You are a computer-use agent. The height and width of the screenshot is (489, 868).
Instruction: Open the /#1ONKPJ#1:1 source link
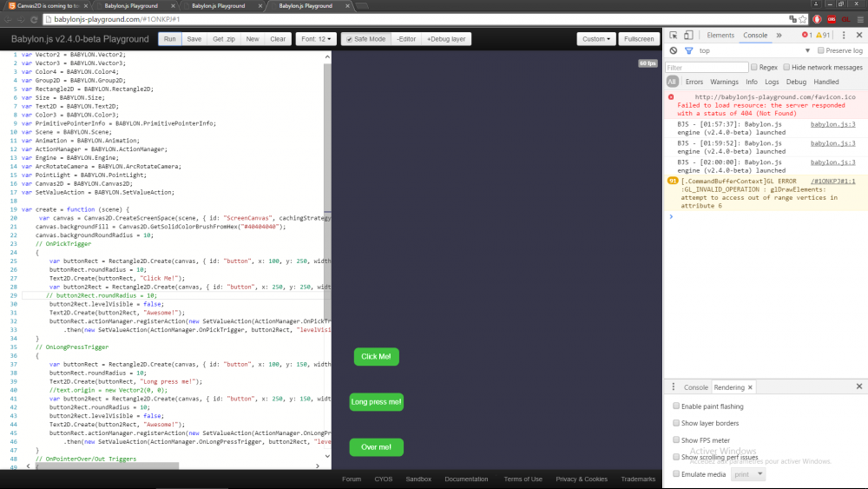pos(832,181)
